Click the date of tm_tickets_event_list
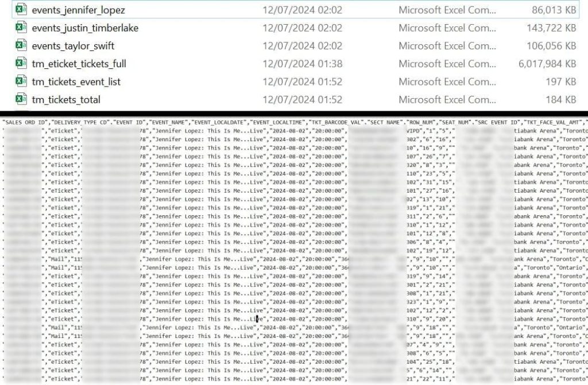 (x=302, y=82)
